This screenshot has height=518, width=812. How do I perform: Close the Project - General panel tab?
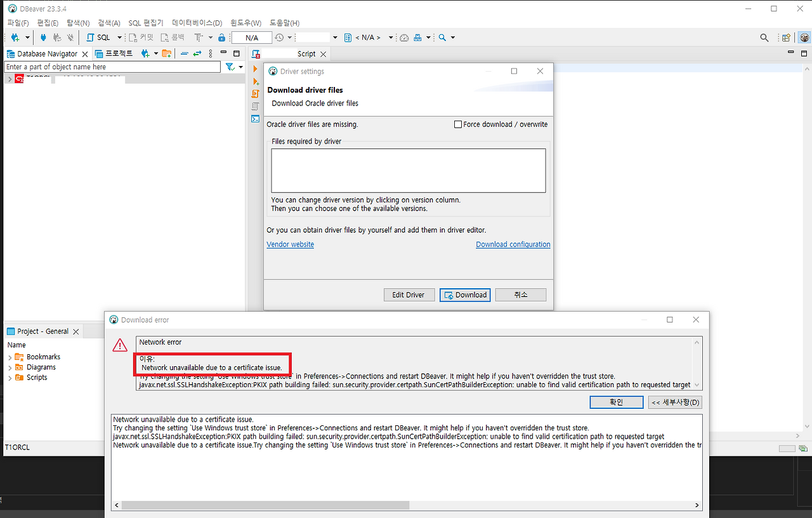pos(75,331)
